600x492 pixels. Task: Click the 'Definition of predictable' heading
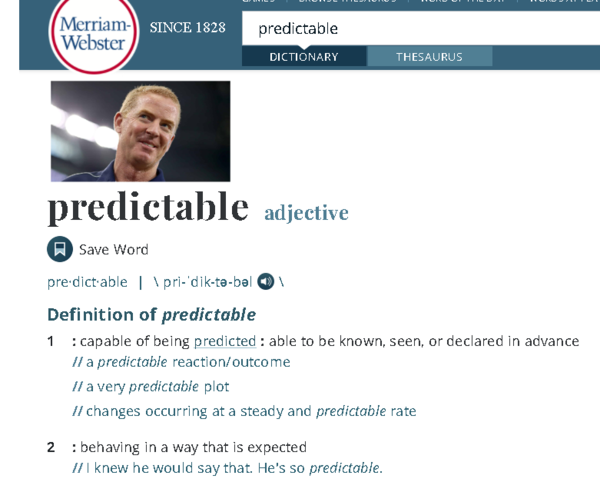pyautogui.click(x=152, y=315)
